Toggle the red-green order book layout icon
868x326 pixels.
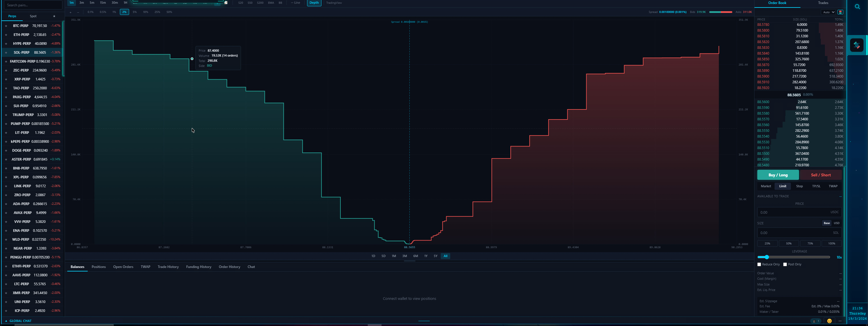click(x=840, y=12)
